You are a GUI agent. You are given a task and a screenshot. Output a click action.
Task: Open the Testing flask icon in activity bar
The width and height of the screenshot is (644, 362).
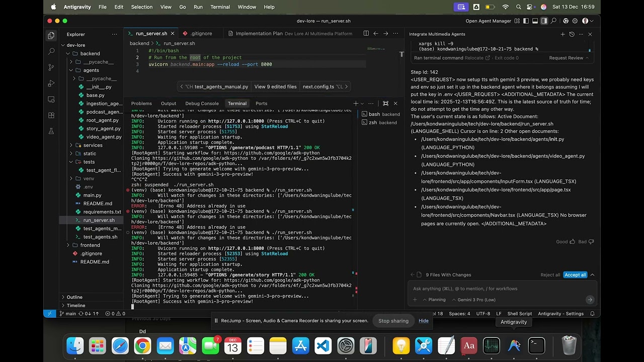51,131
